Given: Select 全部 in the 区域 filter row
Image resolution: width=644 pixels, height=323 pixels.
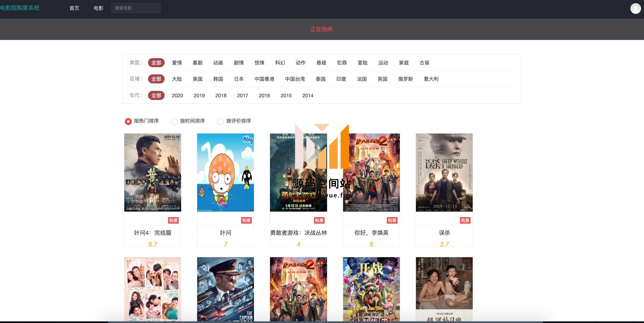Looking at the screenshot, I should click(x=156, y=79).
